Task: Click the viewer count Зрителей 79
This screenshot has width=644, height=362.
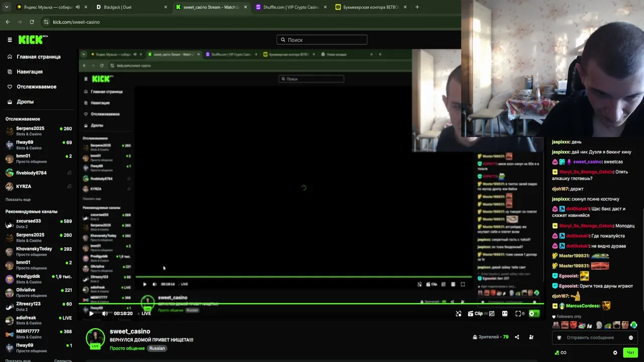Action: [x=491, y=337]
